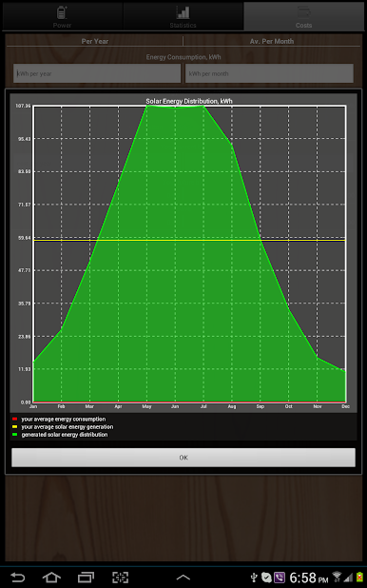Click the 47.71 y-axis value

click(25, 270)
